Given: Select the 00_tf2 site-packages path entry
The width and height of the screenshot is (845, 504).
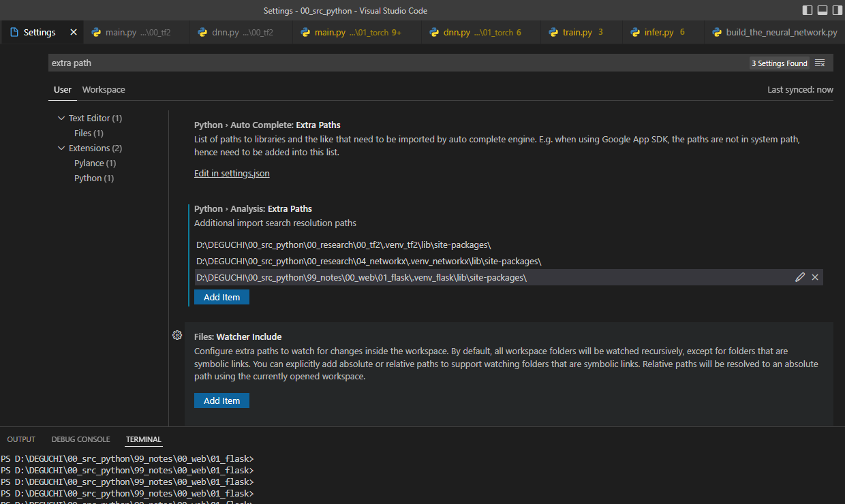Looking at the screenshot, I should (x=508, y=245).
